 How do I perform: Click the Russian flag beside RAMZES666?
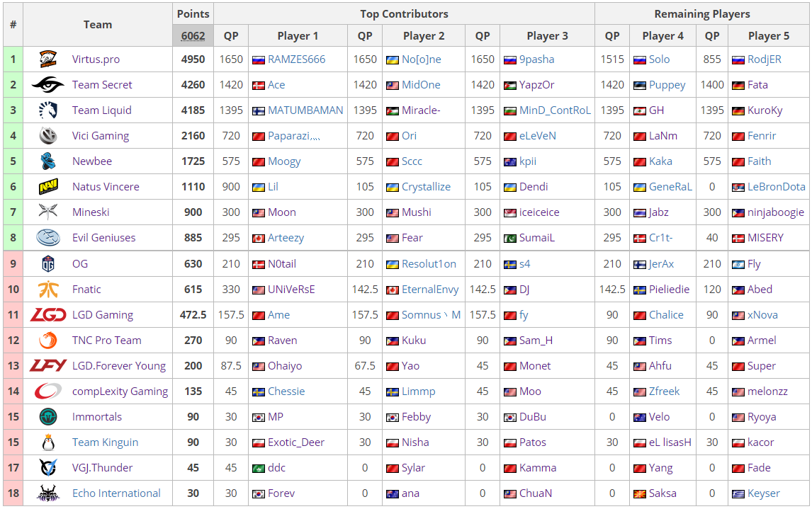coord(259,60)
